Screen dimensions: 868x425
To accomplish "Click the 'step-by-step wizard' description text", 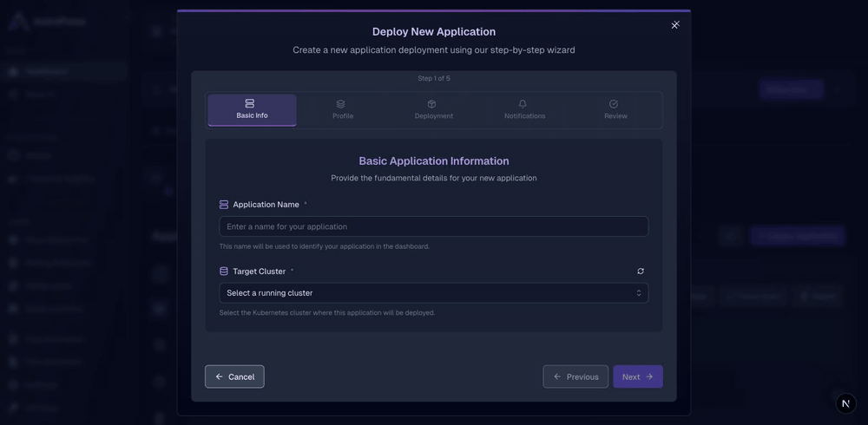I will (433, 49).
